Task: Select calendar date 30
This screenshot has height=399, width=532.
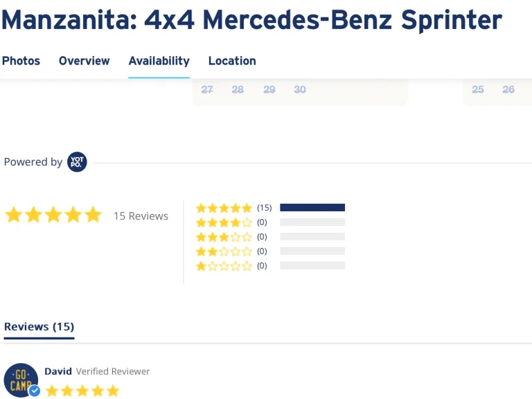Action: [x=300, y=89]
